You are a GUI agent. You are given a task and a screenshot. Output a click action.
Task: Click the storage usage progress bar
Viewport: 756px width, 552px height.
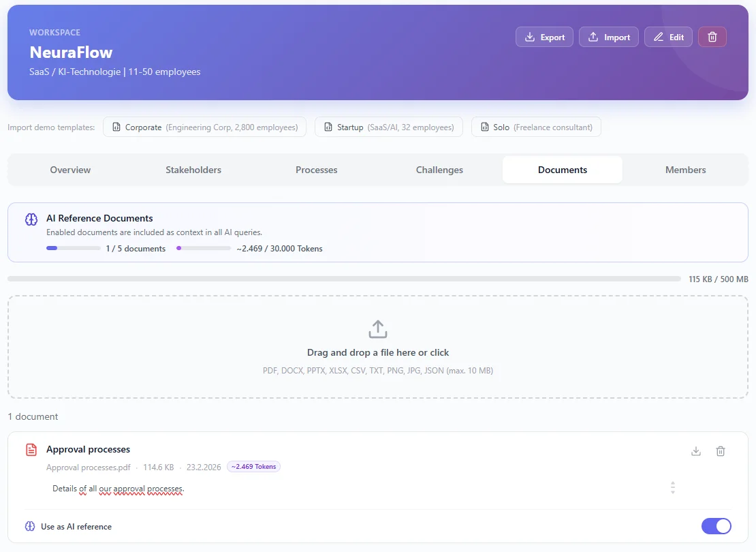pos(344,279)
